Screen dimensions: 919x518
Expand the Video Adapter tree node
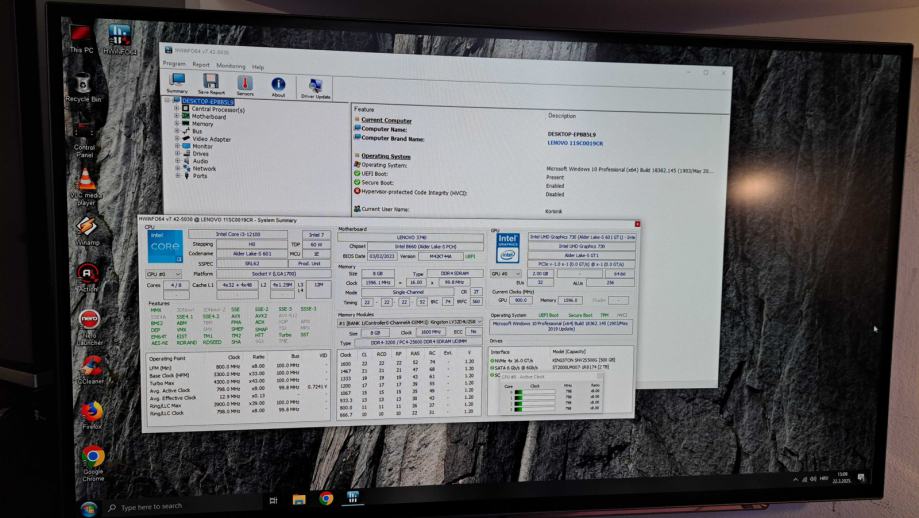(x=177, y=138)
